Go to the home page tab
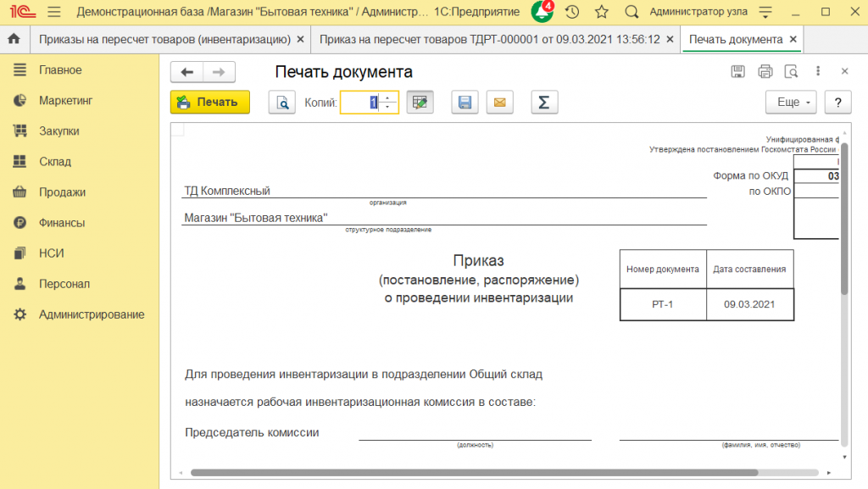Image resolution: width=868 pixels, height=489 pixels. point(14,39)
